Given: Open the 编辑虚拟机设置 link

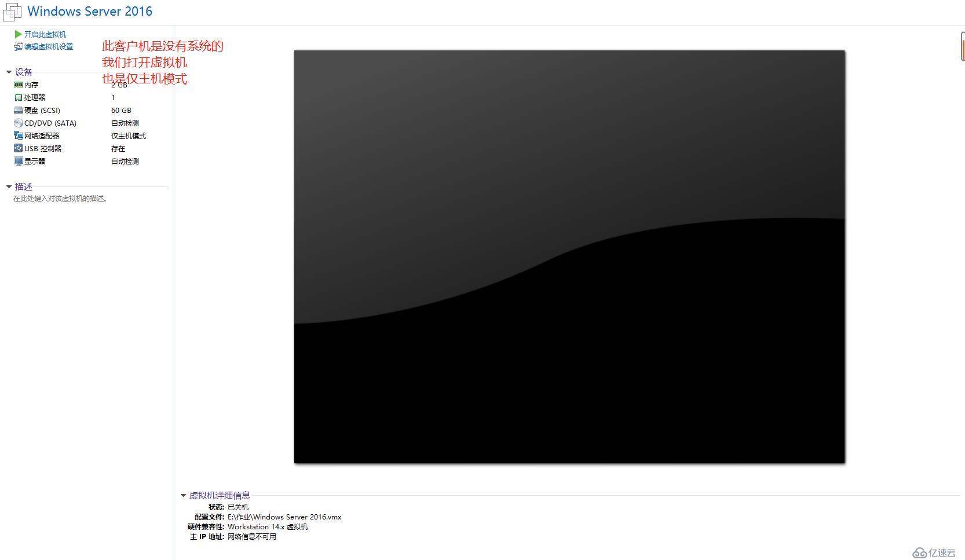Looking at the screenshot, I should tap(49, 46).
